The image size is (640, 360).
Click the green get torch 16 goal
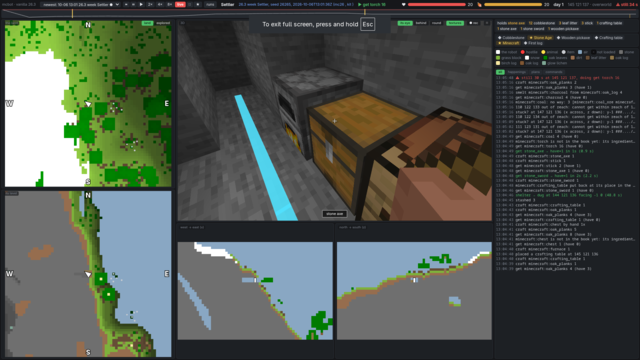[x=372, y=4]
